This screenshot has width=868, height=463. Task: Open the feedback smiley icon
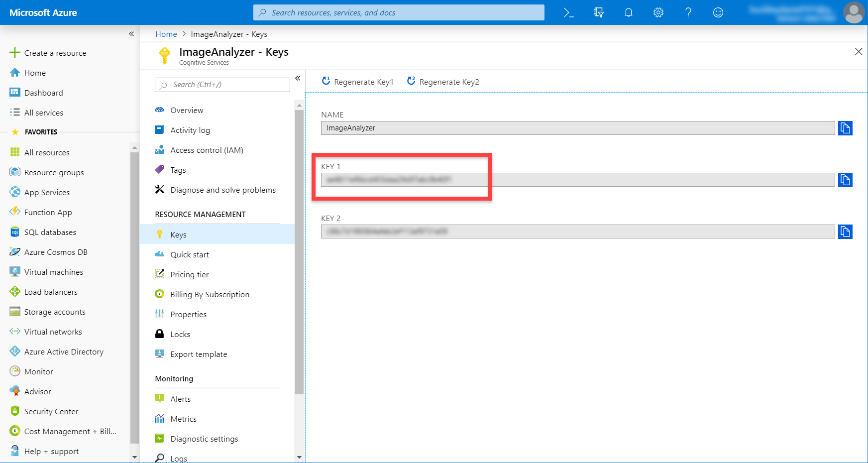click(x=718, y=13)
